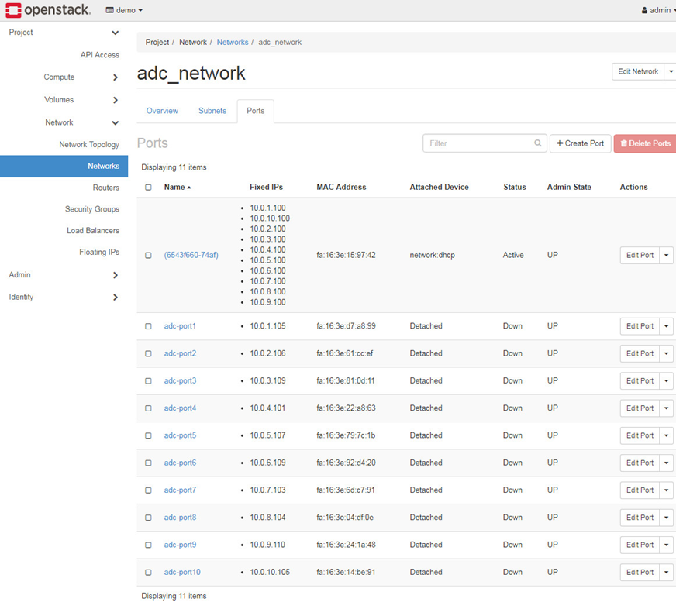Open the demo project selector

tap(124, 10)
